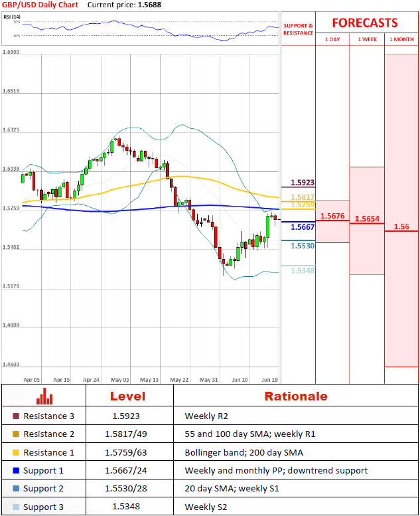This screenshot has height=516, width=420.
Task: Click the 1.6038 price axis label
Action: click(11, 169)
